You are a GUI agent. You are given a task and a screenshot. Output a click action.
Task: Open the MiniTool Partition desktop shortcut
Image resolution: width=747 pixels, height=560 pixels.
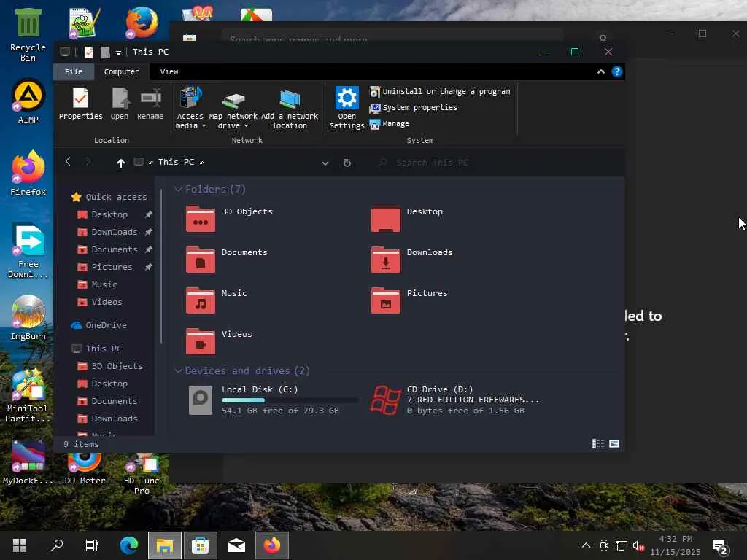click(x=28, y=395)
